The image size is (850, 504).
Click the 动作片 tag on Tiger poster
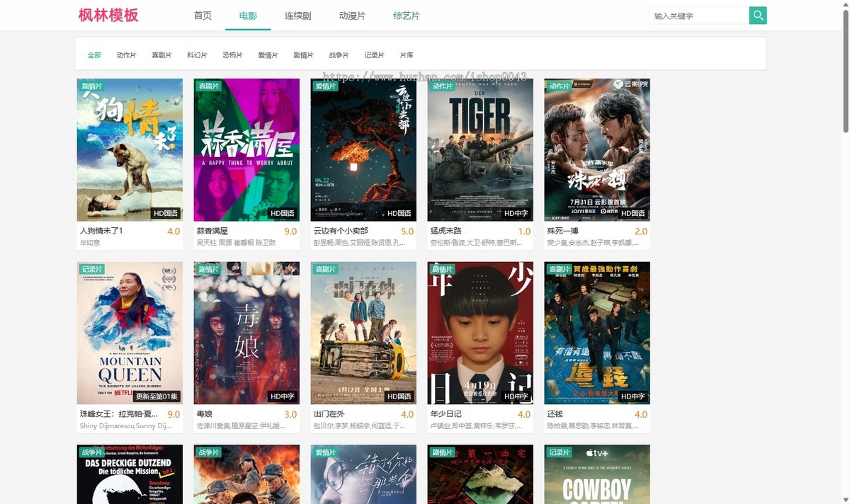tap(442, 86)
